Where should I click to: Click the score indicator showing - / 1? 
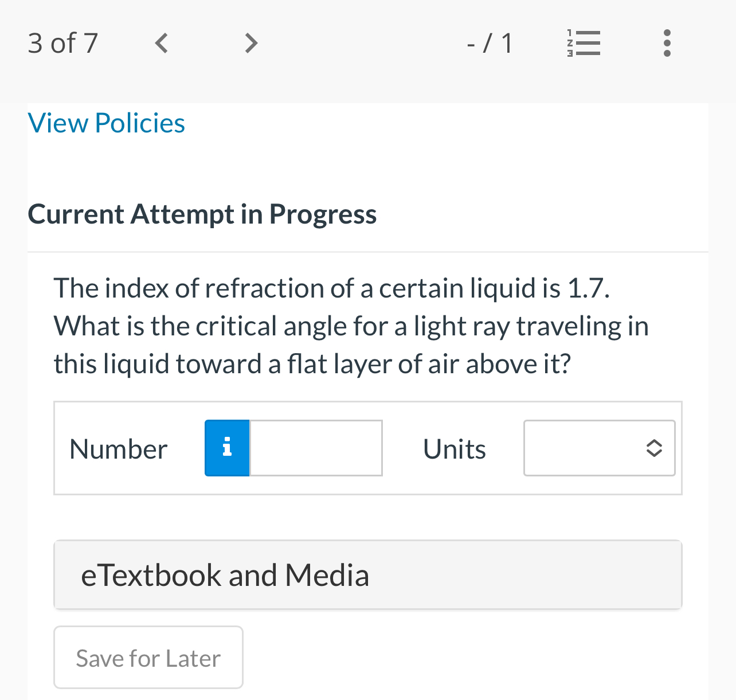(x=490, y=43)
